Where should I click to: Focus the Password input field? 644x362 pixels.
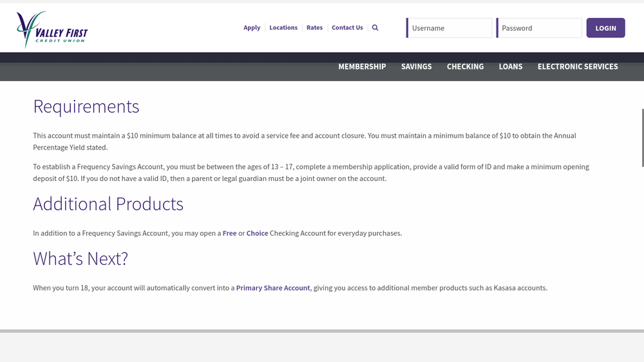(x=540, y=28)
